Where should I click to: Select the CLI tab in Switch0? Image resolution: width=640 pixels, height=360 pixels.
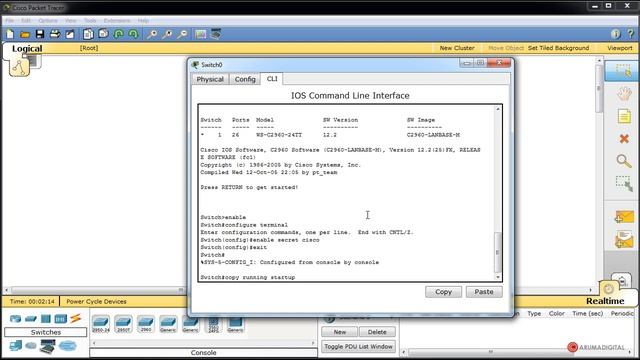point(272,78)
